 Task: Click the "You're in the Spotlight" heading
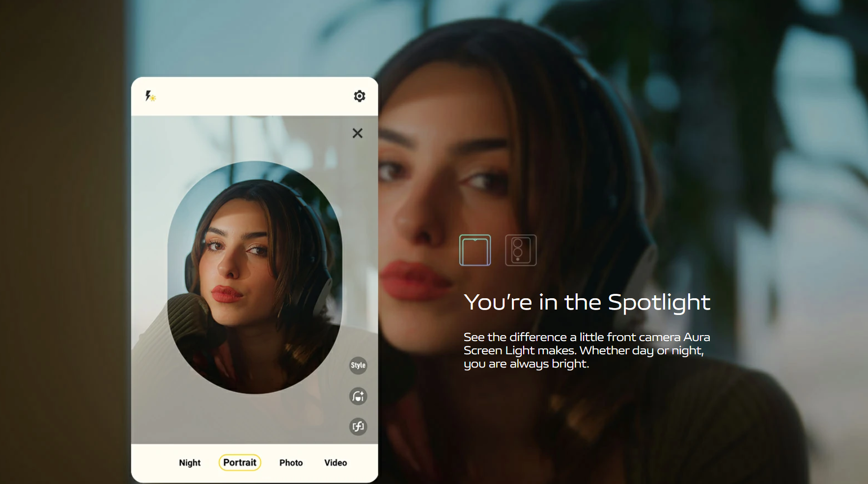pyautogui.click(x=587, y=302)
